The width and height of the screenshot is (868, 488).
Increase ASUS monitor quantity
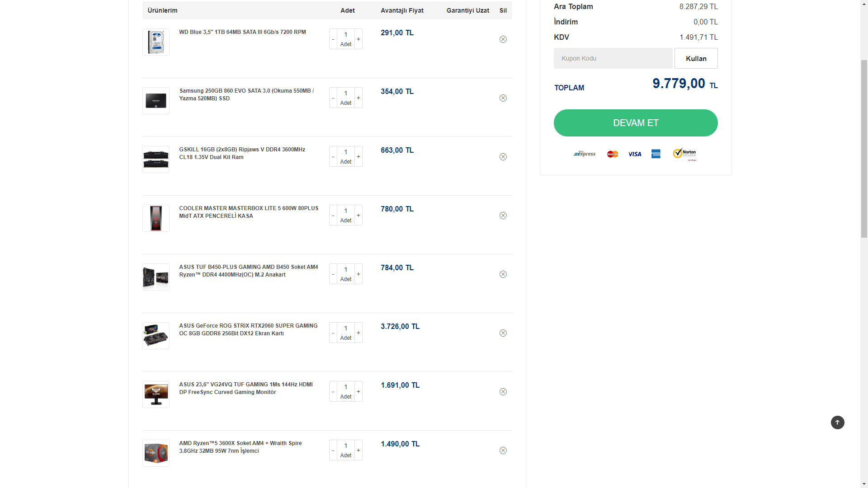[359, 392]
